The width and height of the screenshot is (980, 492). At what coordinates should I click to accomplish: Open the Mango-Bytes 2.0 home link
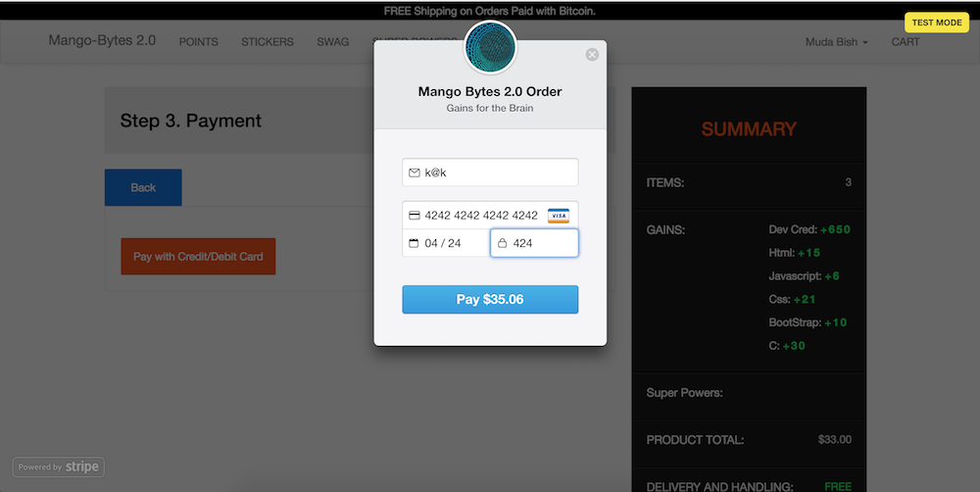click(x=102, y=40)
